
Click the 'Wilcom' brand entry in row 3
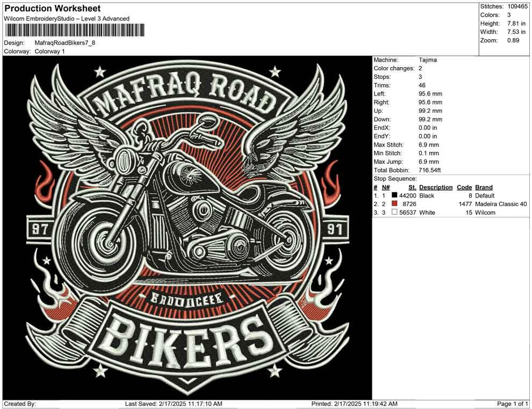pos(485,213)
